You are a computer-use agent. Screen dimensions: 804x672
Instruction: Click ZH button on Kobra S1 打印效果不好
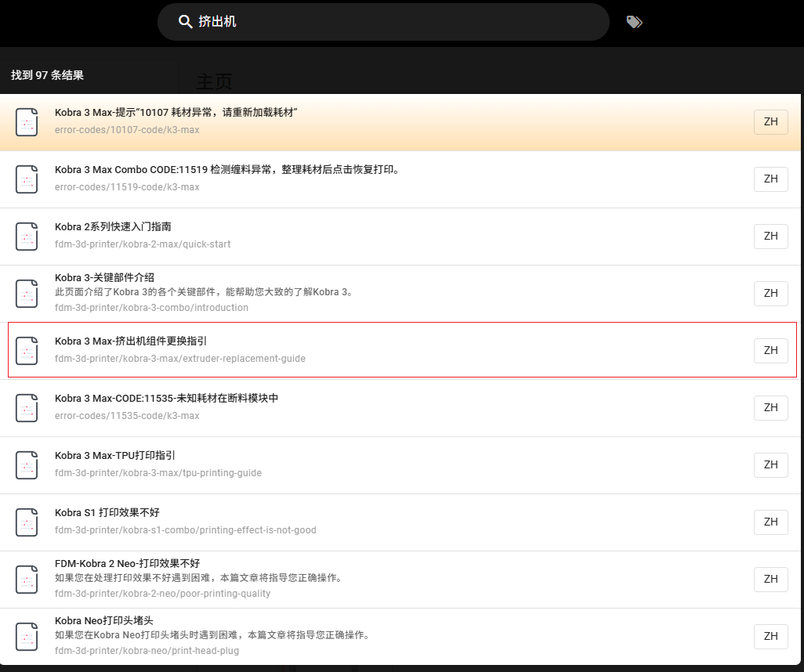point(770,522)
